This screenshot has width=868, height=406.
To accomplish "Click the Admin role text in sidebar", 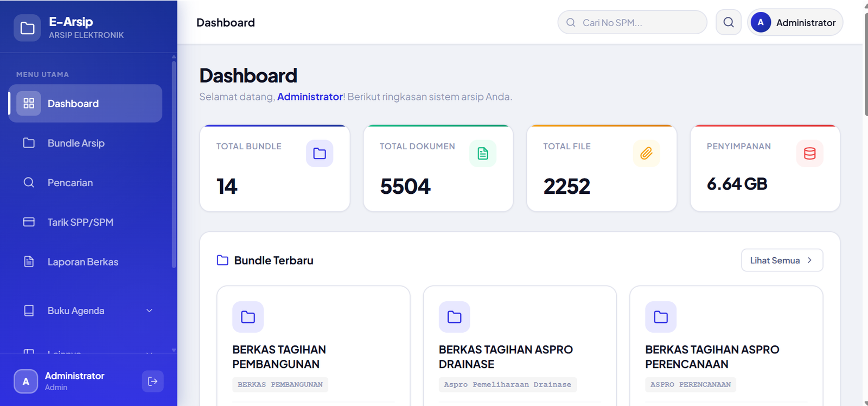I will point(56,388).
